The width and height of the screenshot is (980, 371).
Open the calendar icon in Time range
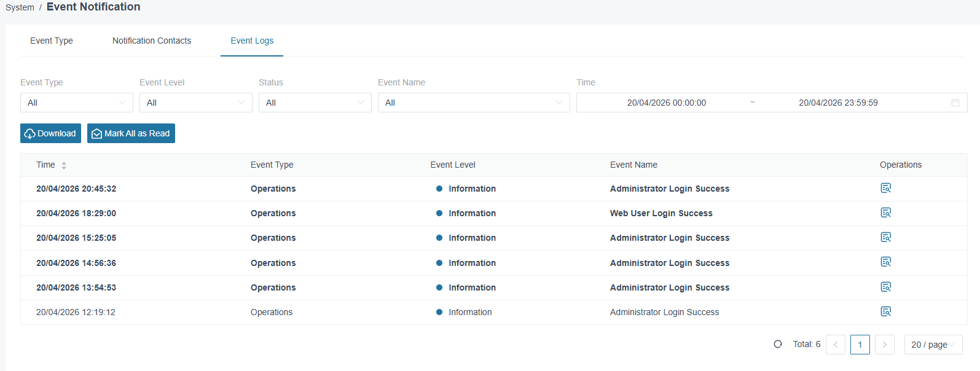(955, 103)
